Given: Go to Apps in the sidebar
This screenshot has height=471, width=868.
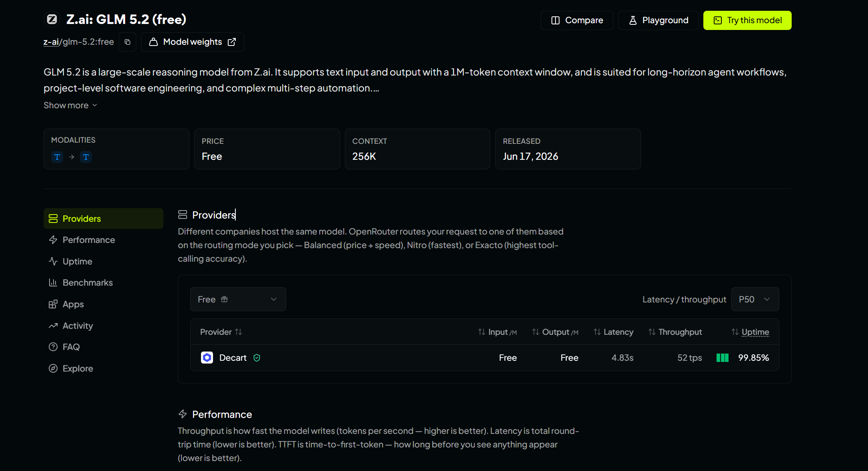Looking at the screenshot, I should pos(104,304).
